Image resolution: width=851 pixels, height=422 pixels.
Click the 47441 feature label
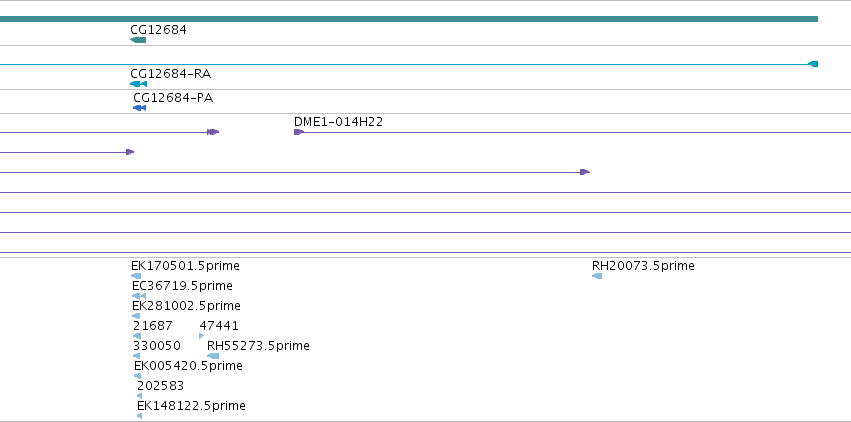219,326
